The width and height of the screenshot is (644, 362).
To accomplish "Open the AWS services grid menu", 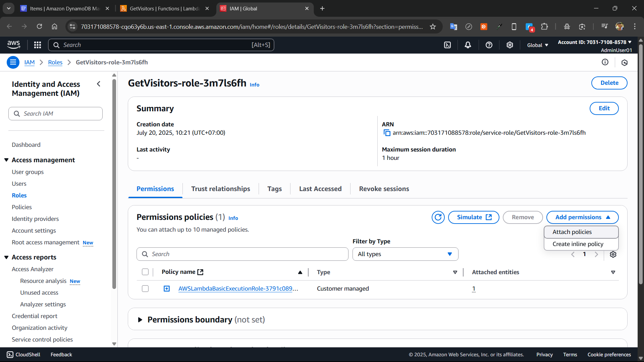I will coord(38,45).
